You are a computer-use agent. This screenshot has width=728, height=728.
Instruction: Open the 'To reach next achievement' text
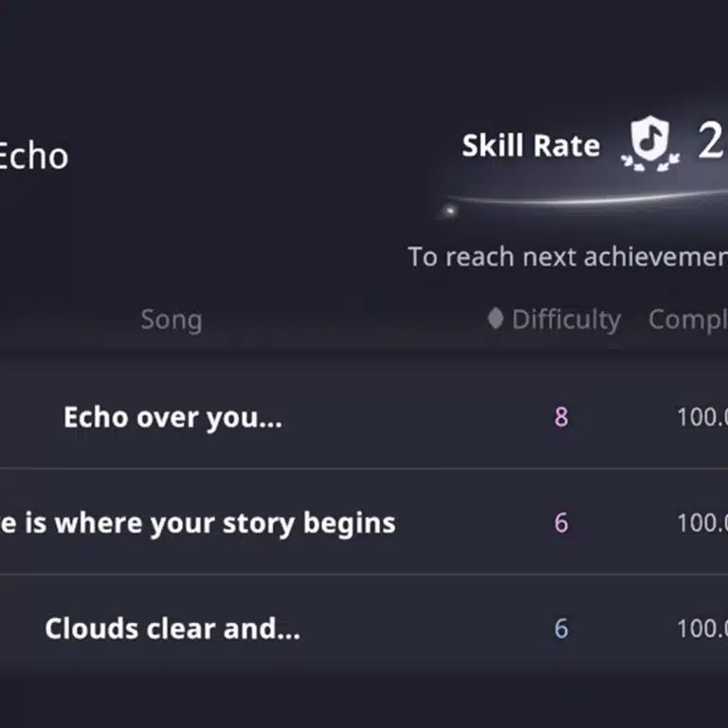[x=567, y=257]
